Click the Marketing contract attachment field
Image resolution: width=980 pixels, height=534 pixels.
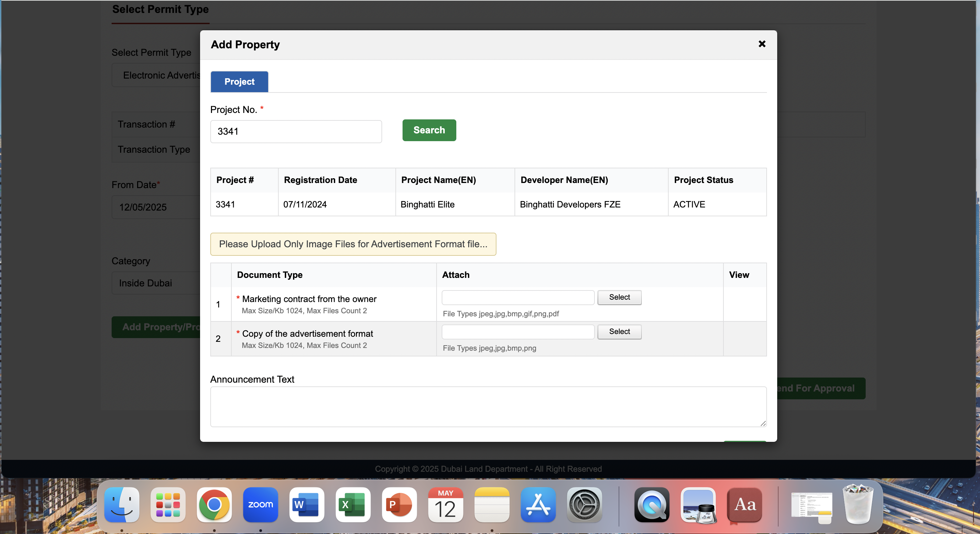point(517,297)
